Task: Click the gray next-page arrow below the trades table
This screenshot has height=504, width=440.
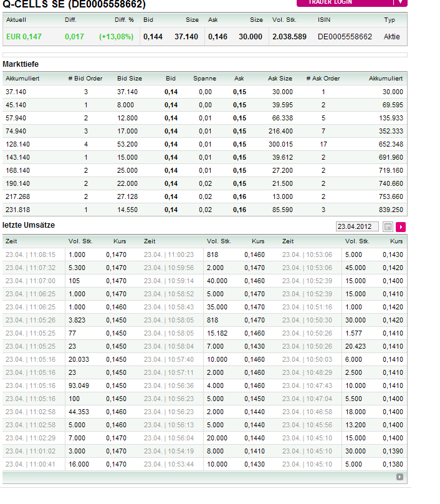Action: 399,477
